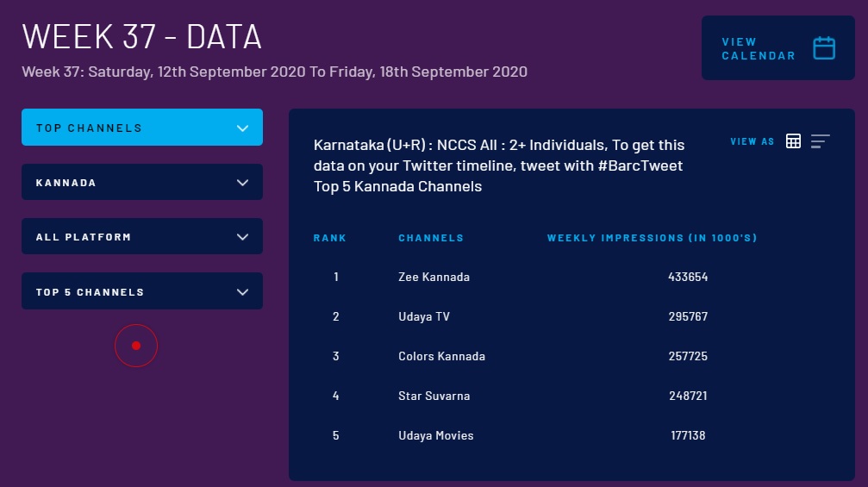This screenshot has height=487, width=868.
Task: Switch to bar chart view icon
Action: [x=820, y=141]
